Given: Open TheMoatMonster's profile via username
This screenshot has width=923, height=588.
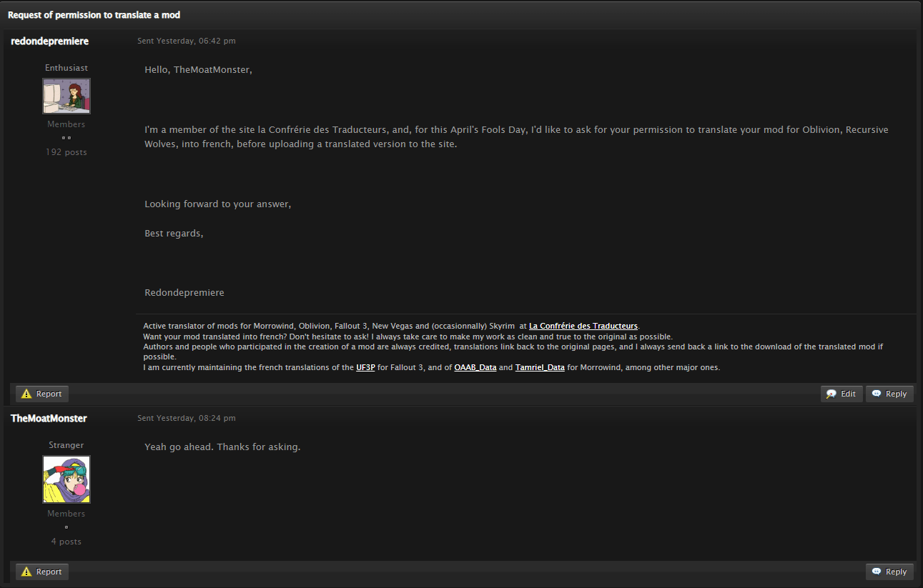Looking at the screenshot, I should tap(49, 419).
